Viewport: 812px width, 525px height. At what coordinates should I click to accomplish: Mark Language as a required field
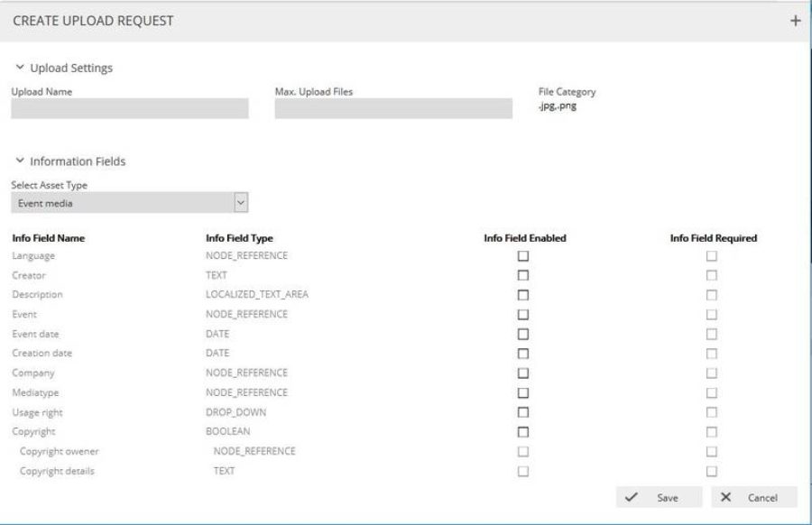712,256
